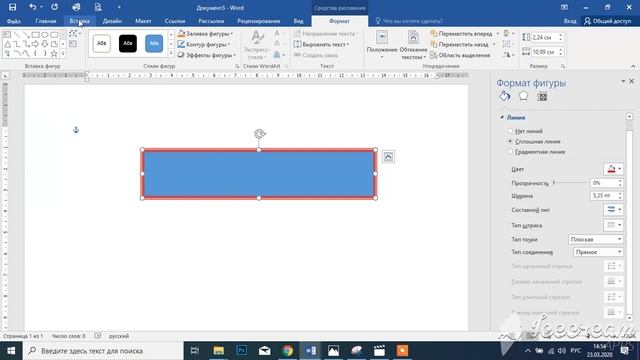The width and height of the screenshot is (640, 360).
Task: Open Экспресс-стили WordArt gallery
Action: tap(257, 45)
